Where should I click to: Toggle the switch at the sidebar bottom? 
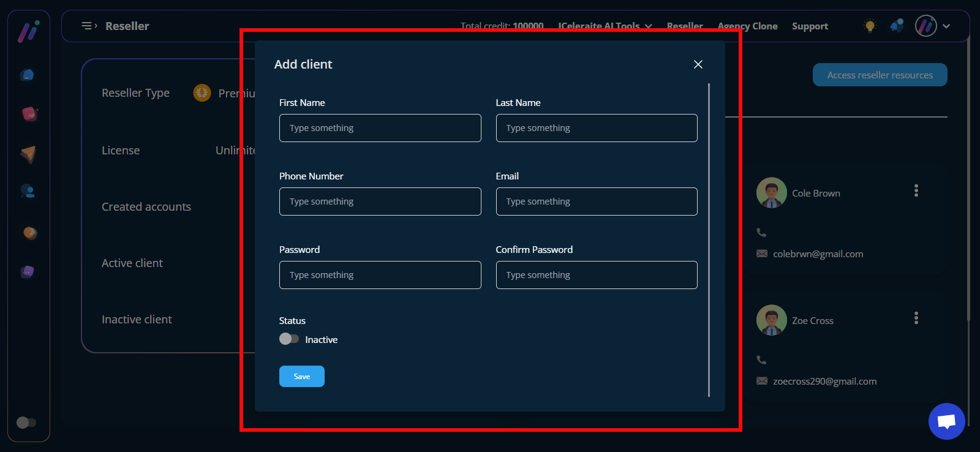pyautogui.click(x=26, y=423)
